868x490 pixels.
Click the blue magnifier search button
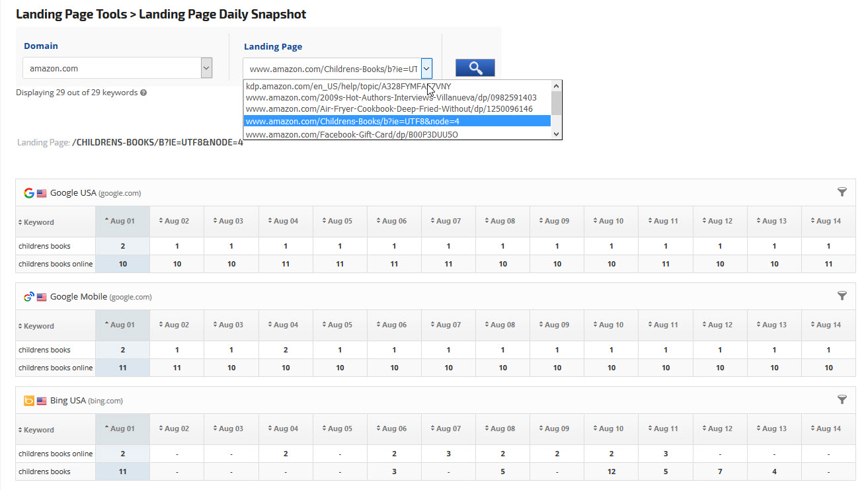(475, 67)
